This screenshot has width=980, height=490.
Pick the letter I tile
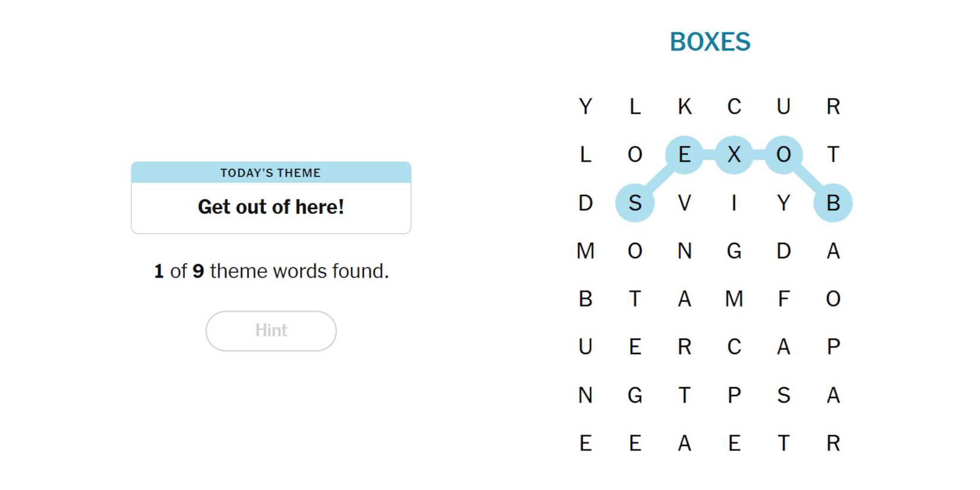click(734, 203)
